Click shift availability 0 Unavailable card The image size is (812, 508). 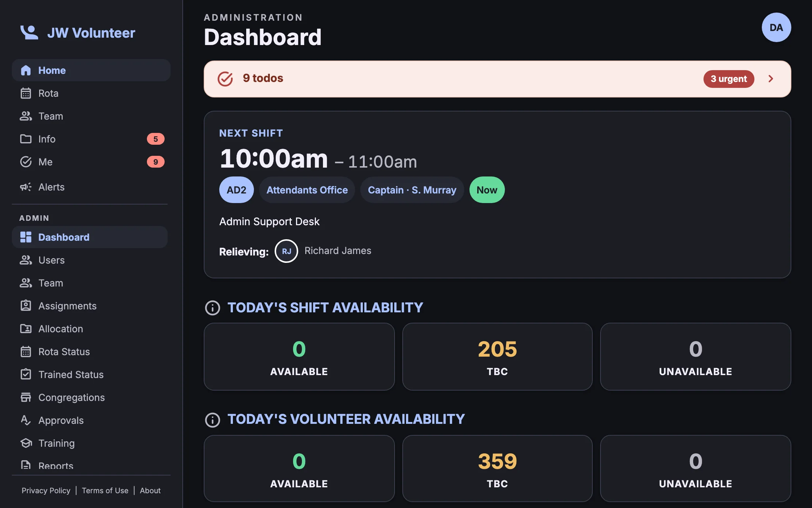pos(695,357)
